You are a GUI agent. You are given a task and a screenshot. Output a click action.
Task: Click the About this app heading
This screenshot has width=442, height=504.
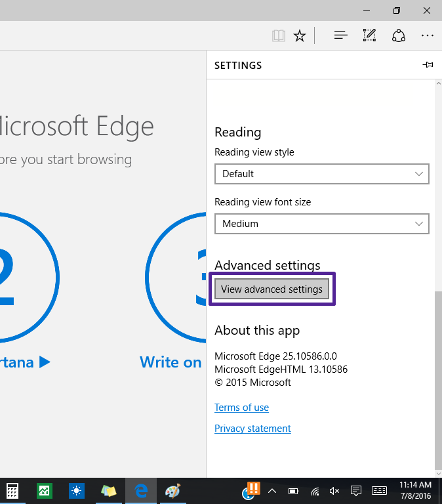pyautogui.click(x=257, y=331)
